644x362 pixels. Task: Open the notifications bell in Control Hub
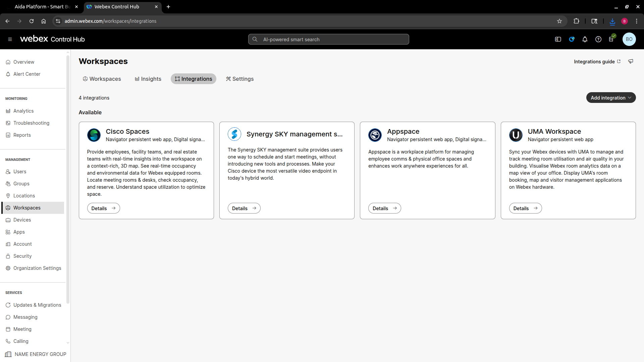click(585, 39)
